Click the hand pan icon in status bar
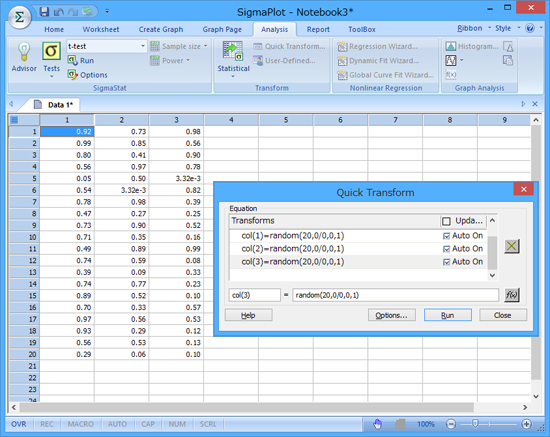550x437 pixels. click(377, 424)
